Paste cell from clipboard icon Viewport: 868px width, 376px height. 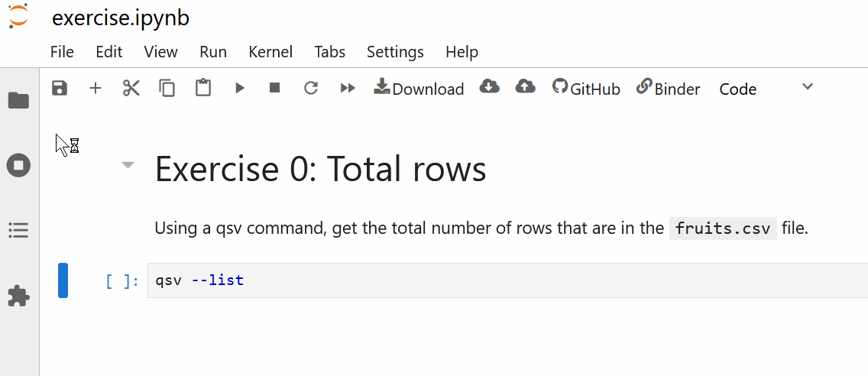tap(202, 89)
